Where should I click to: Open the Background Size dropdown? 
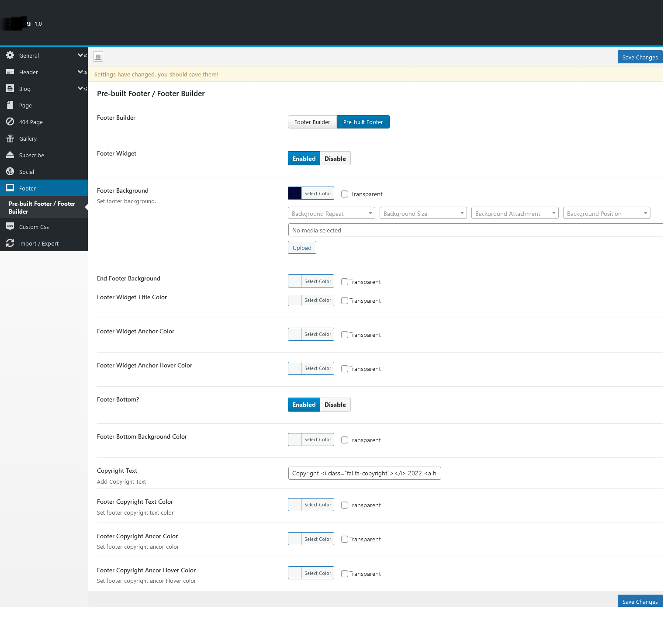tap(423, 213)
